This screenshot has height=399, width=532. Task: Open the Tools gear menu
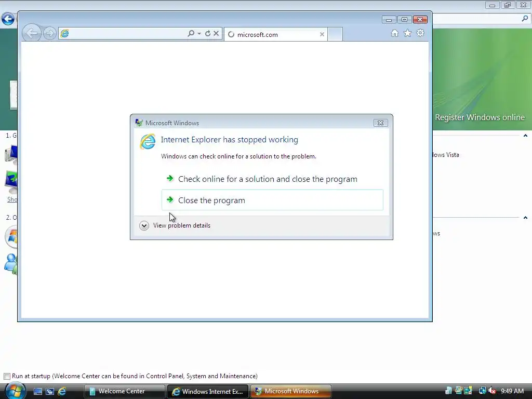420,33
